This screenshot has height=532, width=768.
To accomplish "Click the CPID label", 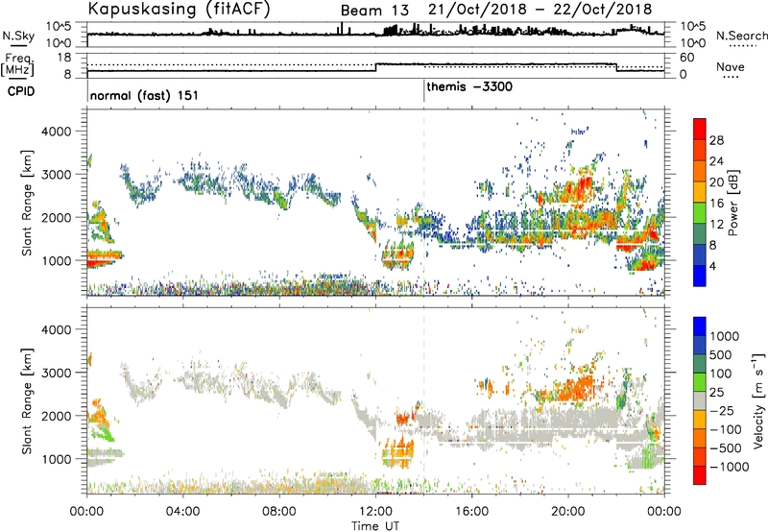I will (21, 91).
